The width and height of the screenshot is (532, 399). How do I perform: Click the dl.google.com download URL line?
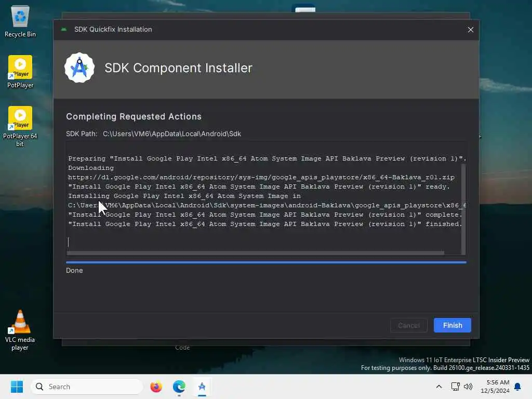(261, 177)
